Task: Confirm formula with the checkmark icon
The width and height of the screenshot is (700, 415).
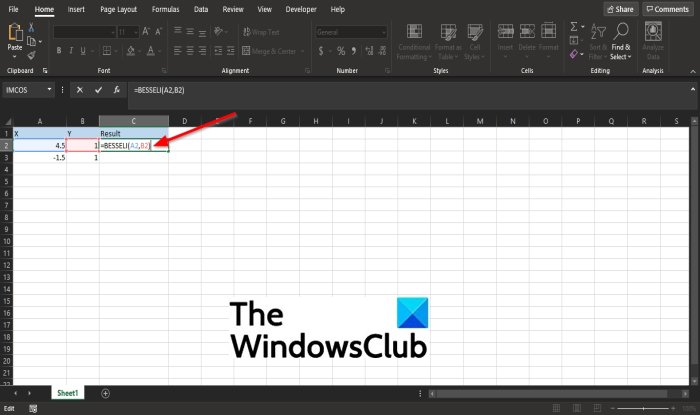Action: click(x=98, y=90)
